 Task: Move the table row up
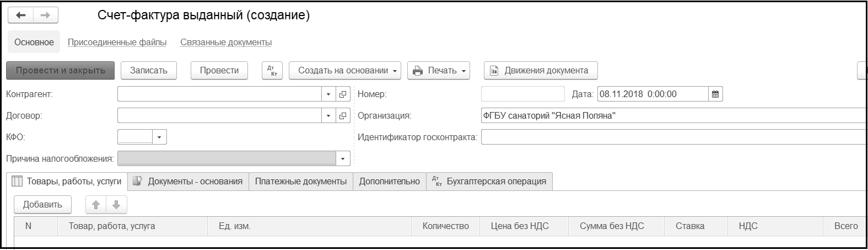coord(96,205)
